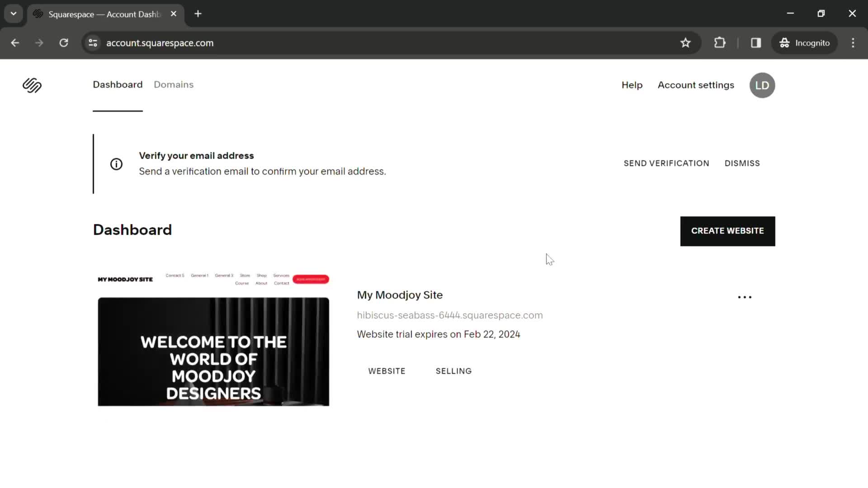This screenshot has width=868, height=488.
Task: Expand the three-dot options menu
Action: click(x=745, y=296)
